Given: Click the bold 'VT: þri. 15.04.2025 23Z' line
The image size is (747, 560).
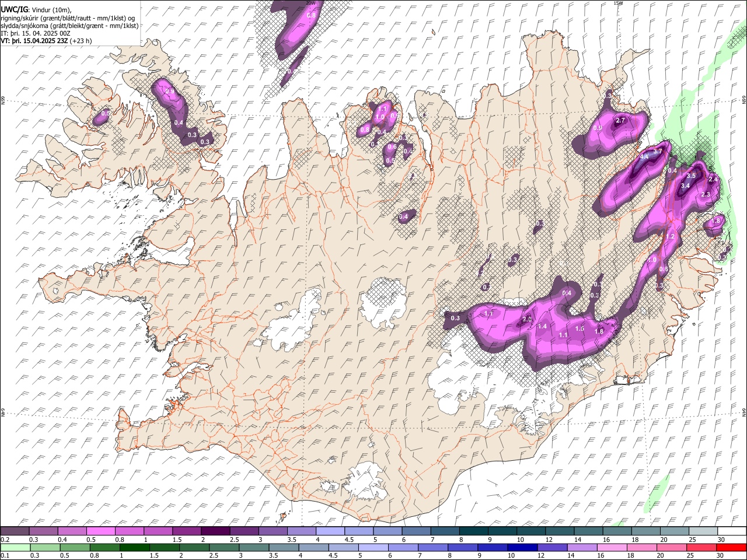Looking at the screenshot, I should click(34, 41).
